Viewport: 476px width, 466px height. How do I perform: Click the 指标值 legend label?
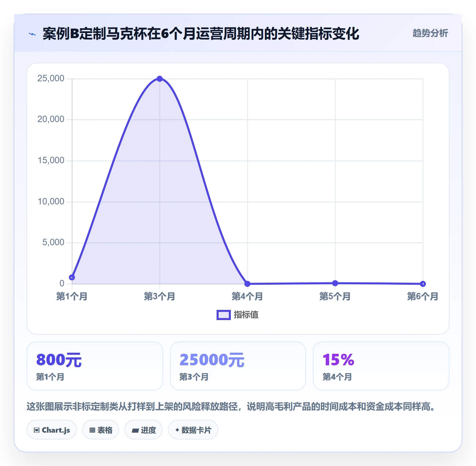(246, 315)
